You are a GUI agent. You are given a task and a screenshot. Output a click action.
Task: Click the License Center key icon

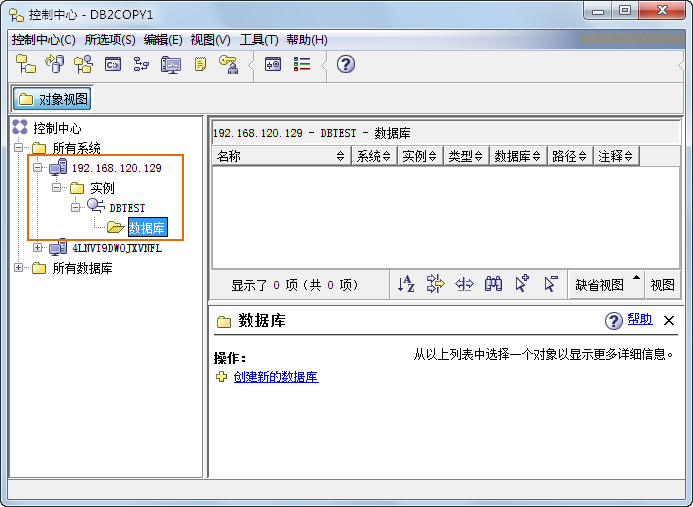pos(228,64)
